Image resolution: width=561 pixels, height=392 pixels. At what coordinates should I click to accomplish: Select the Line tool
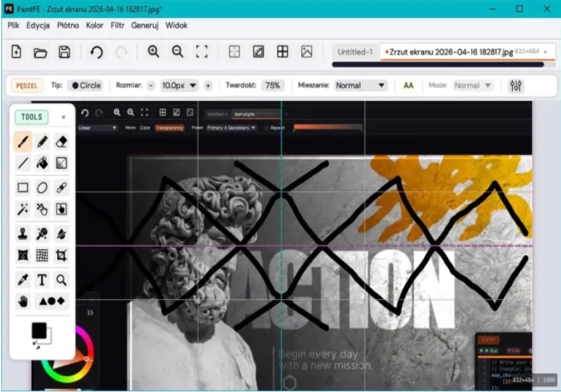tap(23, 163)
